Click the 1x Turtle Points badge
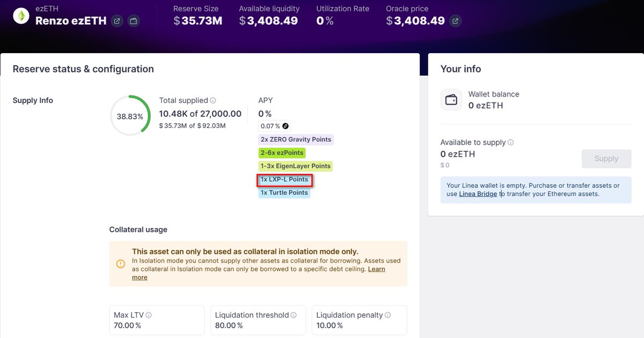 point(284,193)
